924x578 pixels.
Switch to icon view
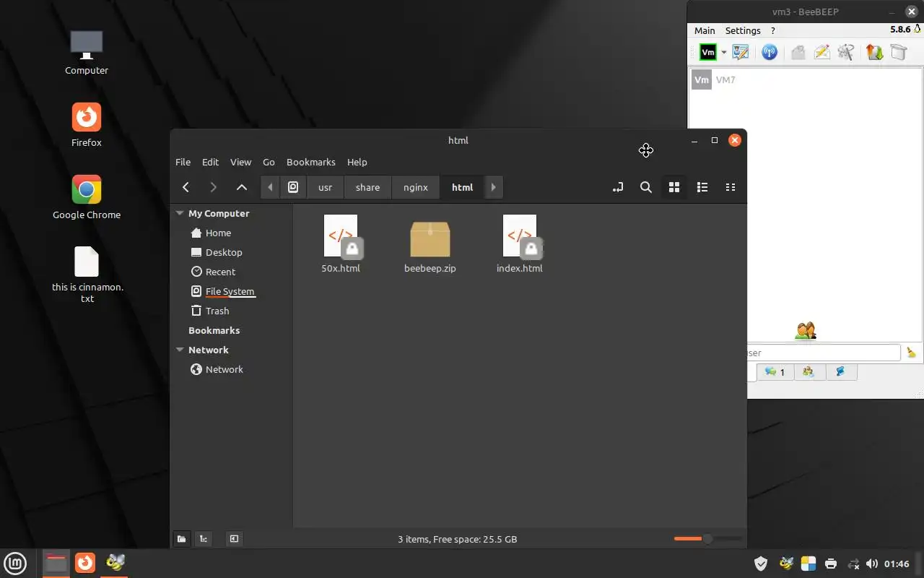[x=674, y=187]
